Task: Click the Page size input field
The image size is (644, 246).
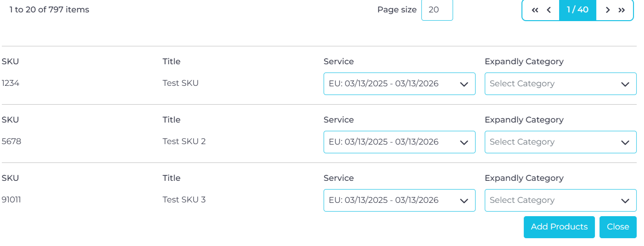Action: click(437, 10)
